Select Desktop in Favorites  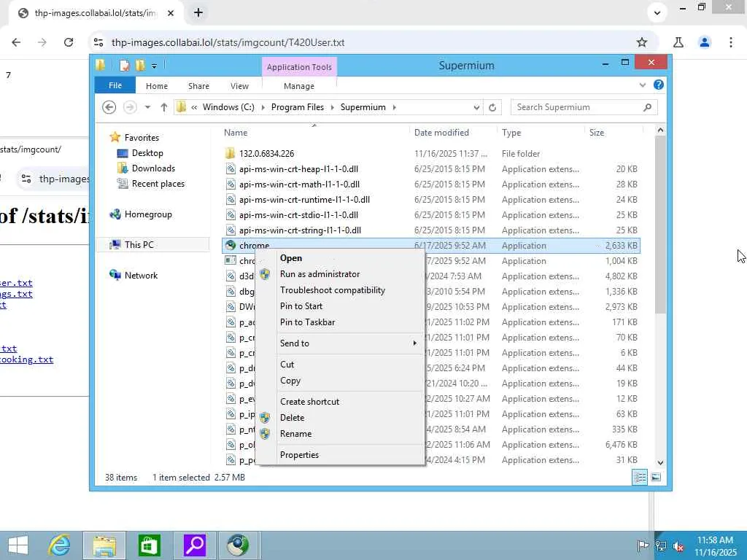[x=147, y=153]
